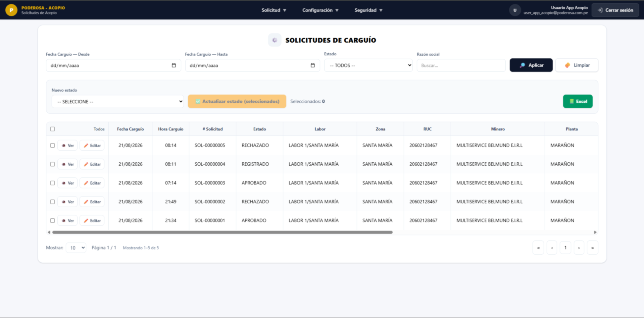Image resolution: width=644 pixels, height=318 pixels.
Task: Check the row for SOL-00000004
Action: tap(52, 164)
